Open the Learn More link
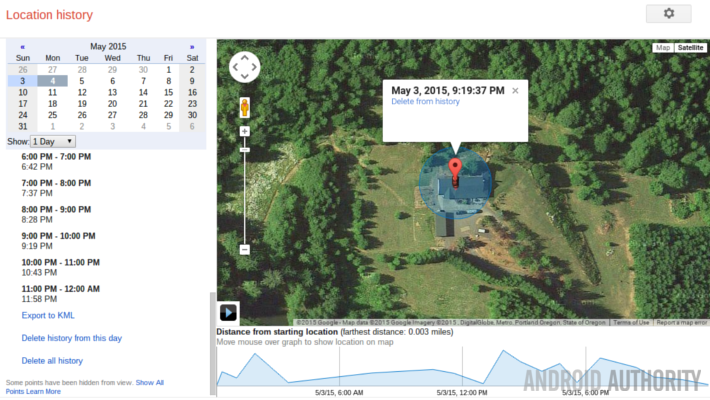This screenshot has height=400, width=710. [x=43, y=391]
